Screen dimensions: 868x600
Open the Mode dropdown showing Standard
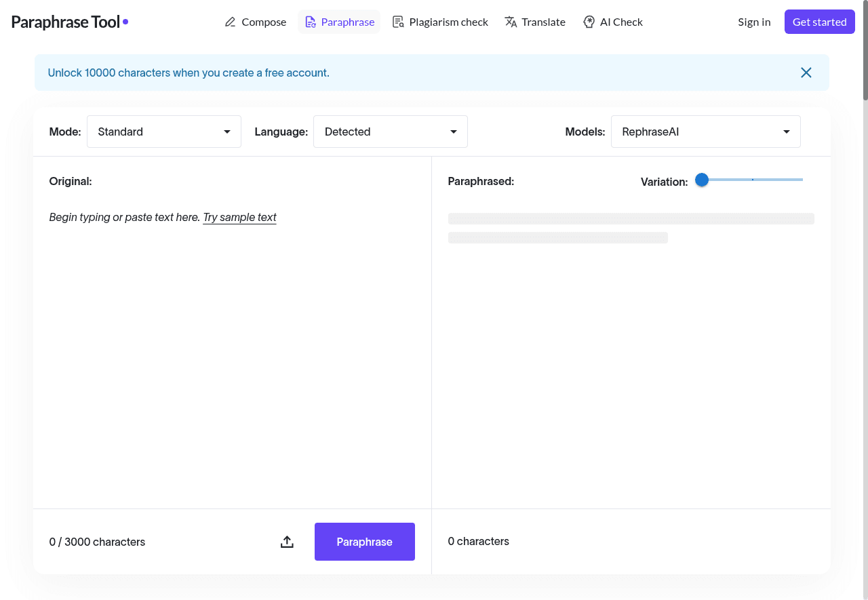[163, 132]
